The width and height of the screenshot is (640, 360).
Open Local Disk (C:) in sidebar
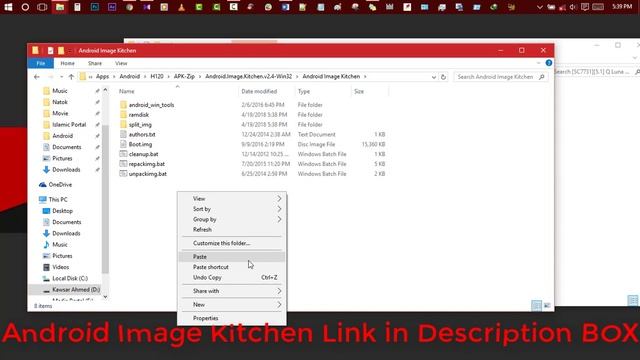click(x=70, y=278)
